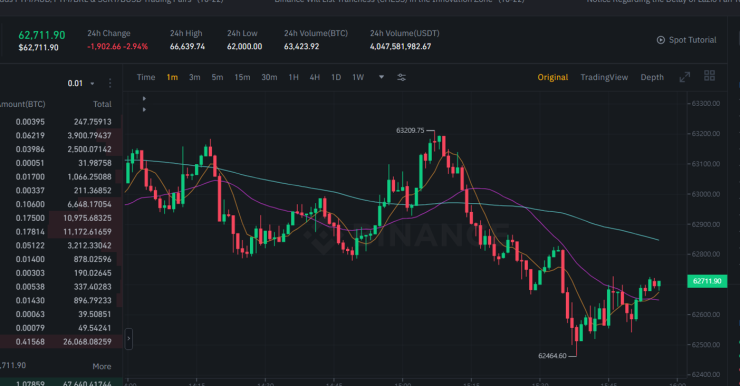Click the 63300.00 price axis label
The height and width of the screenshot is (386, 740).
pyautogui.click(x=706, y=103)
